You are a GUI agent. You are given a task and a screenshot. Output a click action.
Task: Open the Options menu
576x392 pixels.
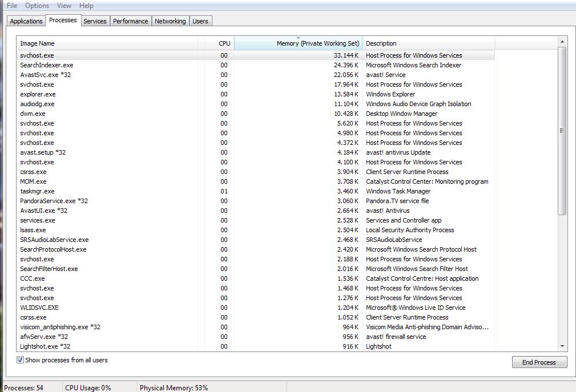point(37,6)
